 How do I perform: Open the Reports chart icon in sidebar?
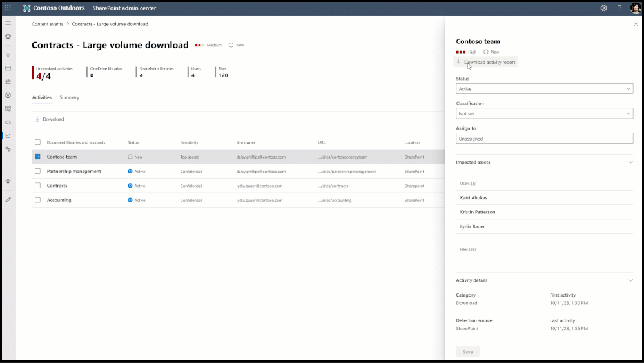click(8, 135)
